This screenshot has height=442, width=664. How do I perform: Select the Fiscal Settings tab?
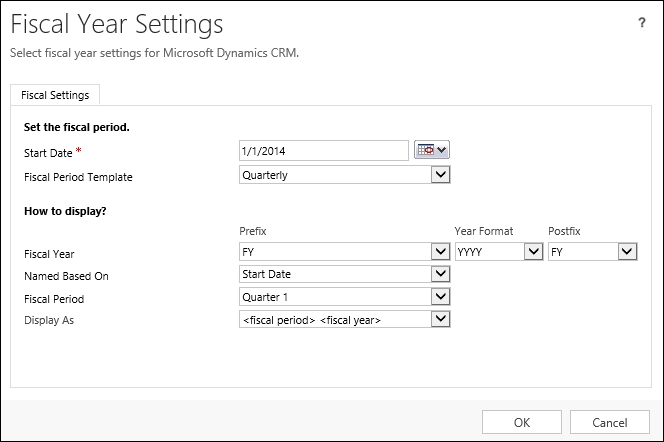point(55,95)
